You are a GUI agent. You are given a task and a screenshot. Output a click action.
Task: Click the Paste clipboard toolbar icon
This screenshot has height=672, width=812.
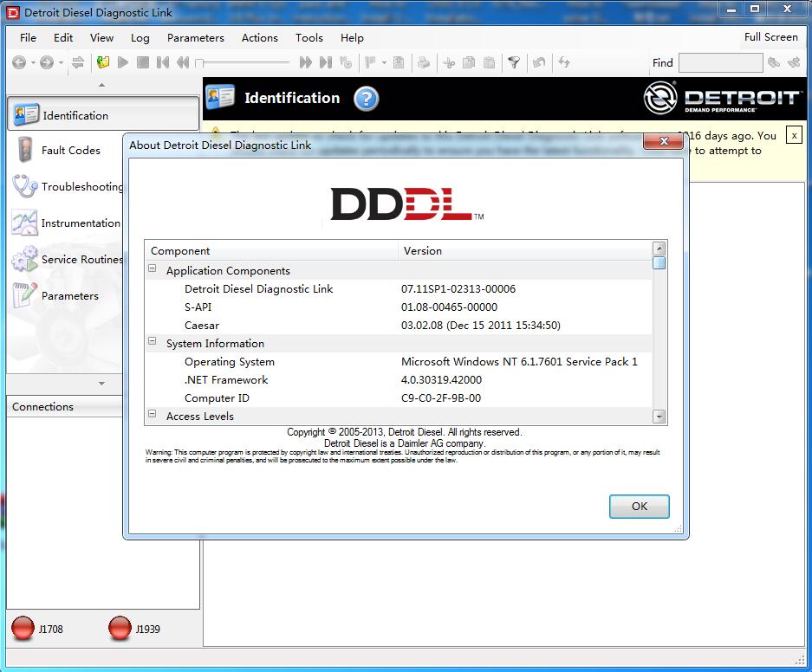(x=489, y=62)
